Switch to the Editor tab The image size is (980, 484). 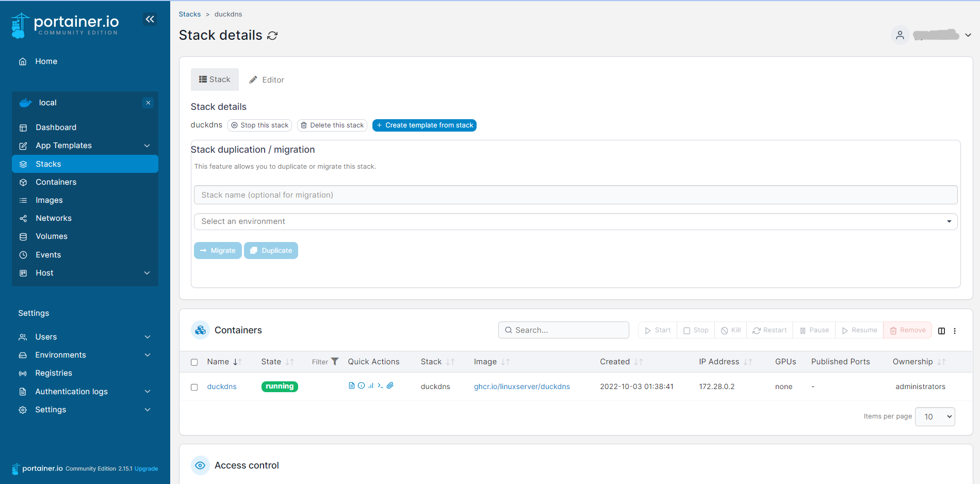(267, 80)
